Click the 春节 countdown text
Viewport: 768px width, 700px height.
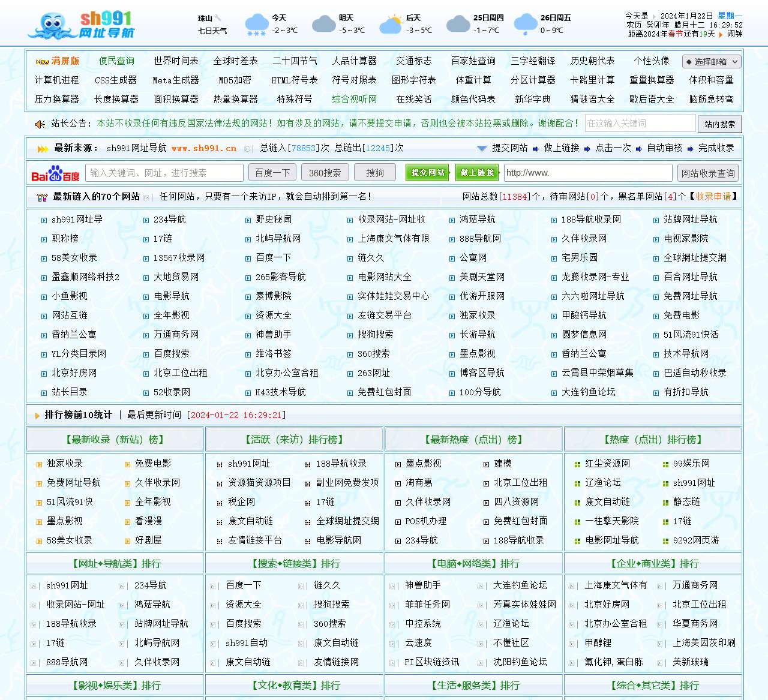point(676,34)
